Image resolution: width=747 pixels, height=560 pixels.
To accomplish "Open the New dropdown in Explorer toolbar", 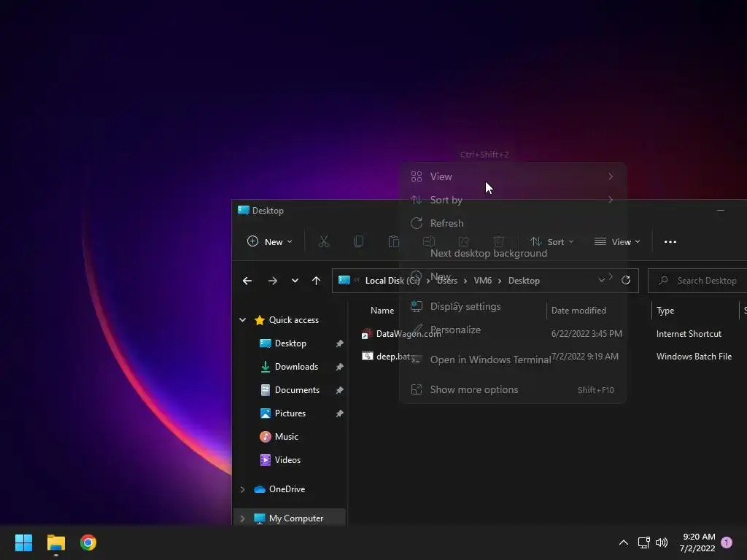I will tap(270, 242).
